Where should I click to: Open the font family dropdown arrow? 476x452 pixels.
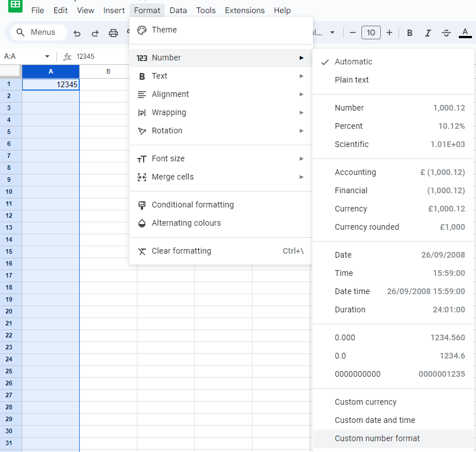(332, 32)
